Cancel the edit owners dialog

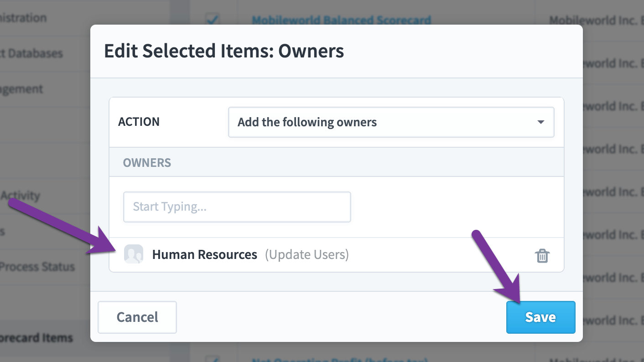[137, 317]
